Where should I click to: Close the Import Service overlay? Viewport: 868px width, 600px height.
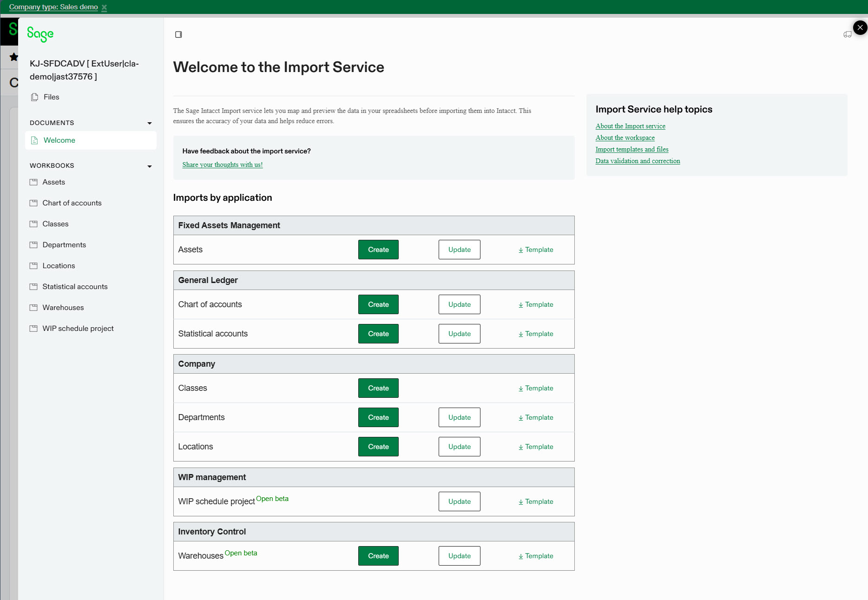[x=859, y=27]
